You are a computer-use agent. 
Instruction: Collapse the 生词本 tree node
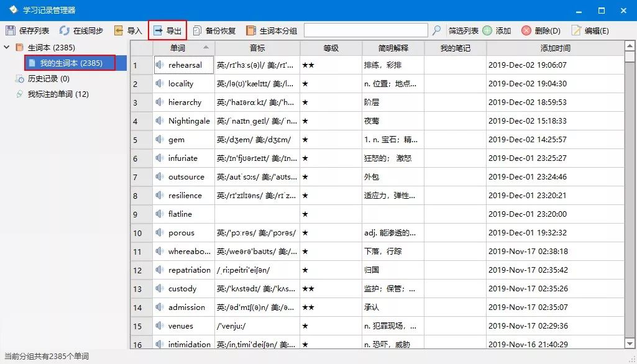6,46
